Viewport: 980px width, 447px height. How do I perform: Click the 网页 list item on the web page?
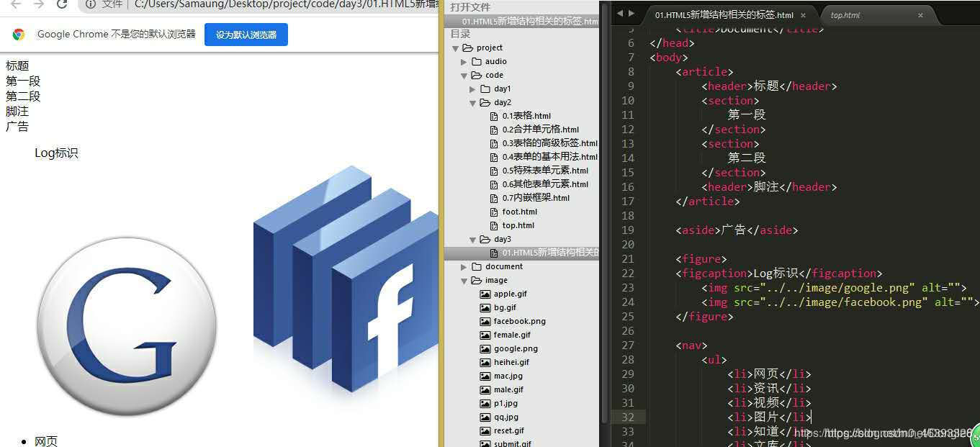pos(46,441)
